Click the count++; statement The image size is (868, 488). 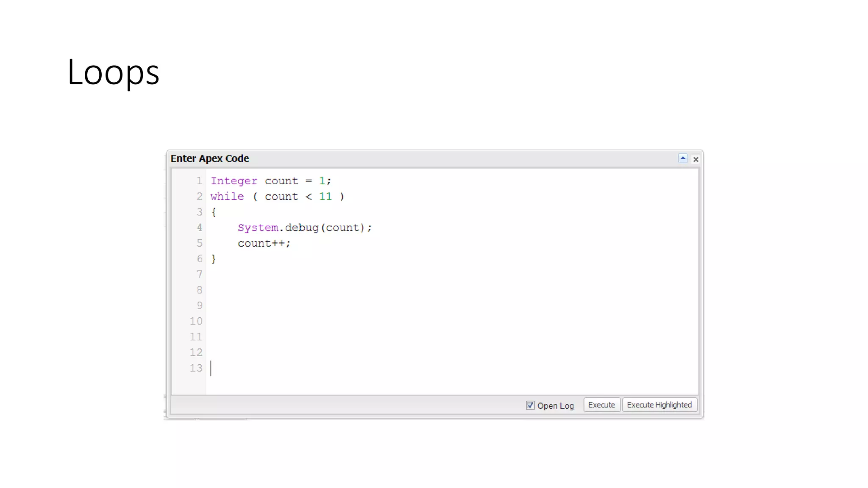tap(264, 244)
